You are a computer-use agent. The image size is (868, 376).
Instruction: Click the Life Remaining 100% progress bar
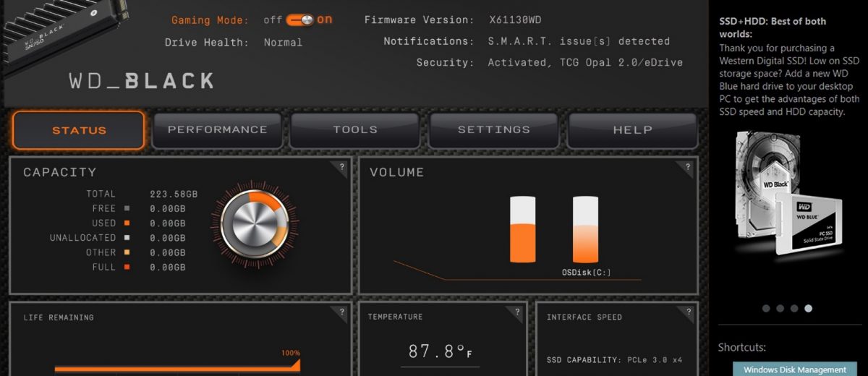coord(176,367)
